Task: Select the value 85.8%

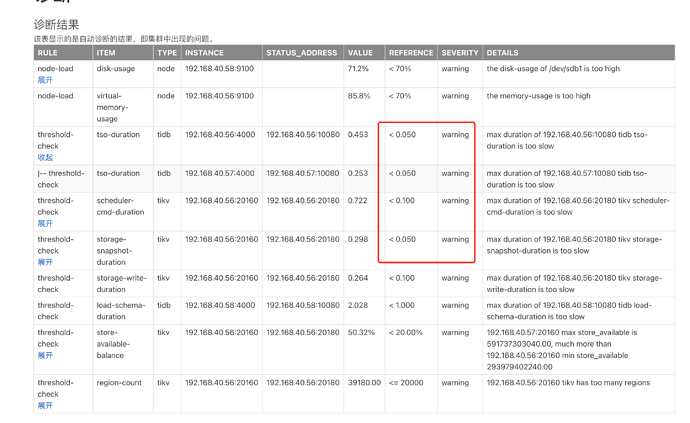Action: pyautogui.click(x=359, y=96)
